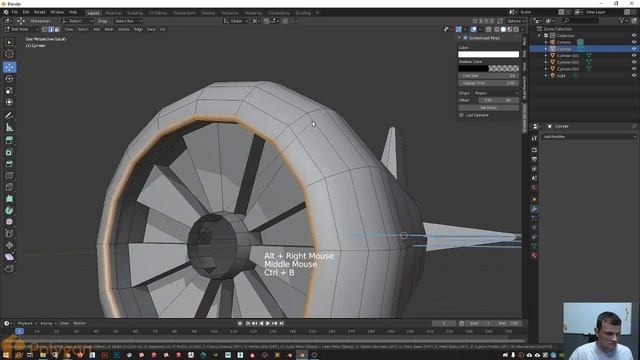Open the Window menu
The height and width of the screenshot is (360, 640).
pyautogui.click(x=57, y=12)
